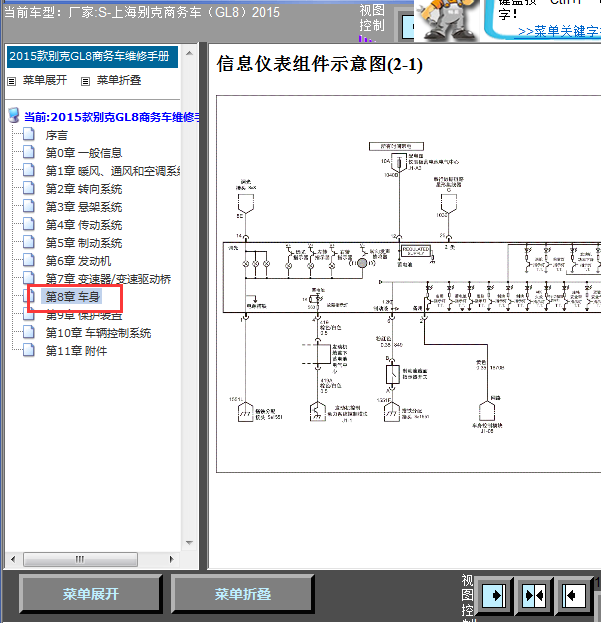This screenshot has width=601, height=623.
Task: Open 第2章 转向系统 chapter
Action: 84,189
